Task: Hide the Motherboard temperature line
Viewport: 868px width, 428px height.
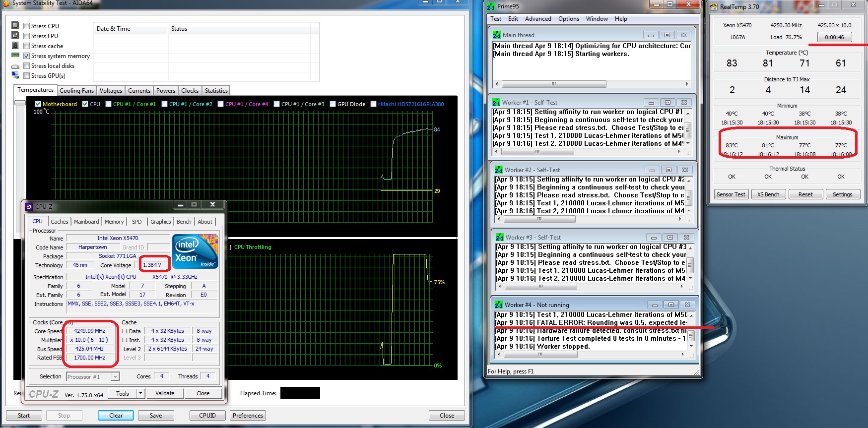Action: [x=38, y=104]
